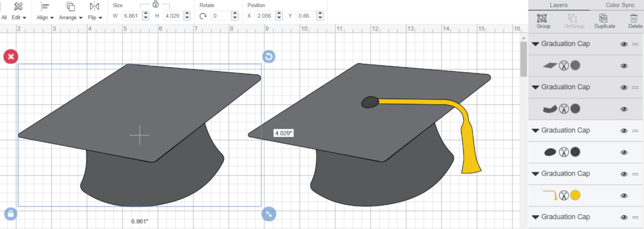This screenshot has width=644, height=229.
Task: Switch to the Layers tab
Action: pos(558,5)
